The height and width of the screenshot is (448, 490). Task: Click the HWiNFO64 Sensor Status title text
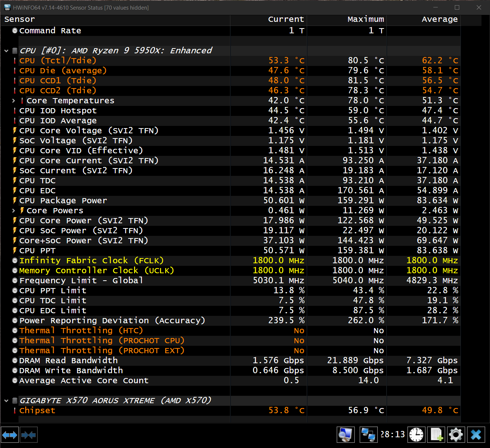point(81,8)
